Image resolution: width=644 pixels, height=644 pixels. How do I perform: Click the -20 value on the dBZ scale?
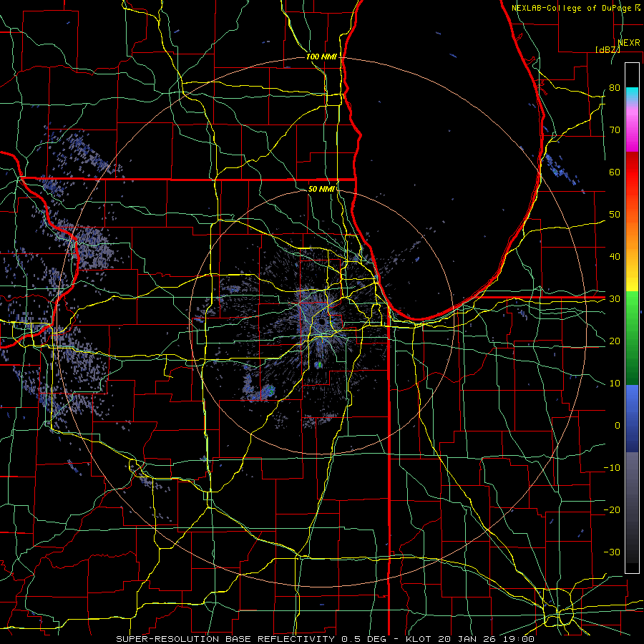pos(612,509)
